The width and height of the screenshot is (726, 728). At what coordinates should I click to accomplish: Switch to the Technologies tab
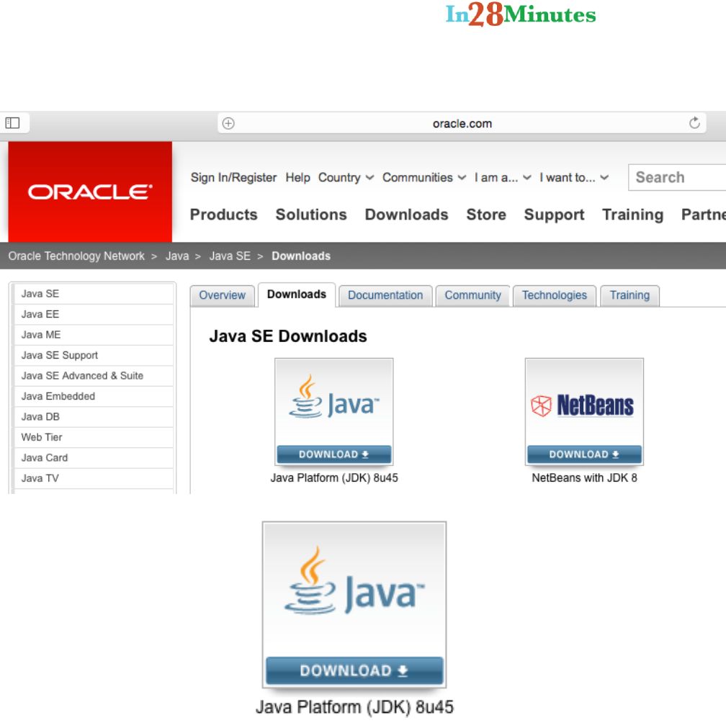click(554, 295)
